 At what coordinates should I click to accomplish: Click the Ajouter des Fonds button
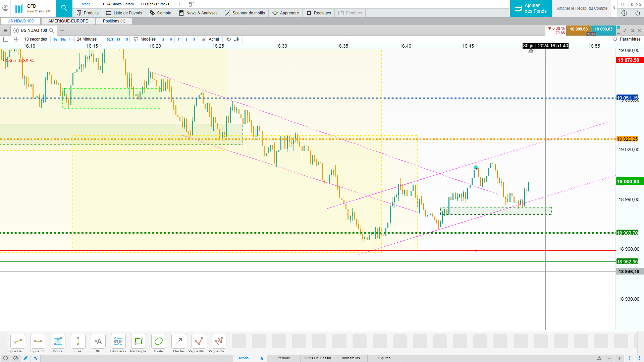point(531,8)
